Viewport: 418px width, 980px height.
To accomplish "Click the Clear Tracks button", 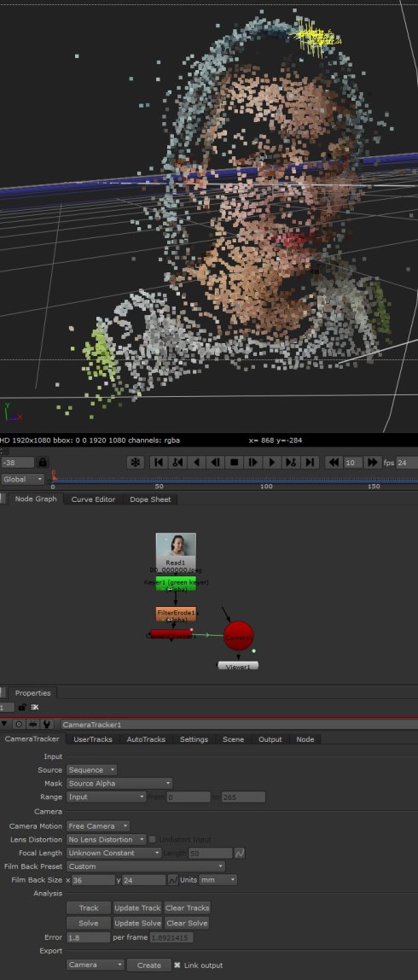I will pos(188,908).
